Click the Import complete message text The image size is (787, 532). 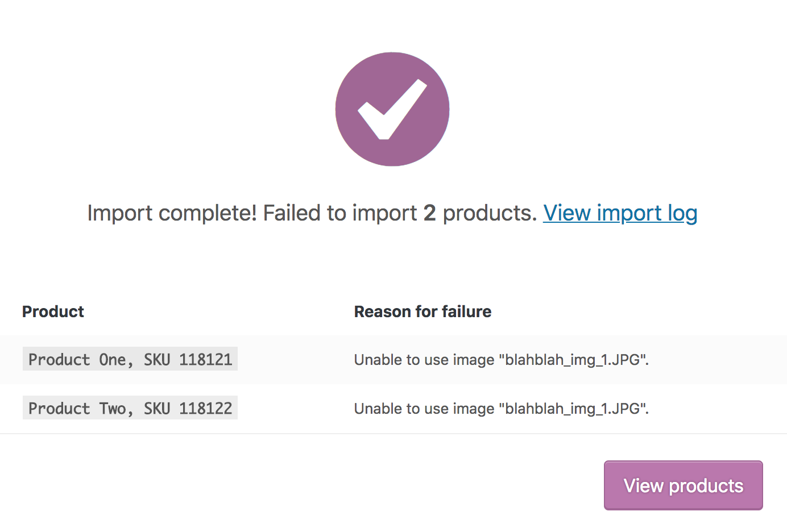171,213
